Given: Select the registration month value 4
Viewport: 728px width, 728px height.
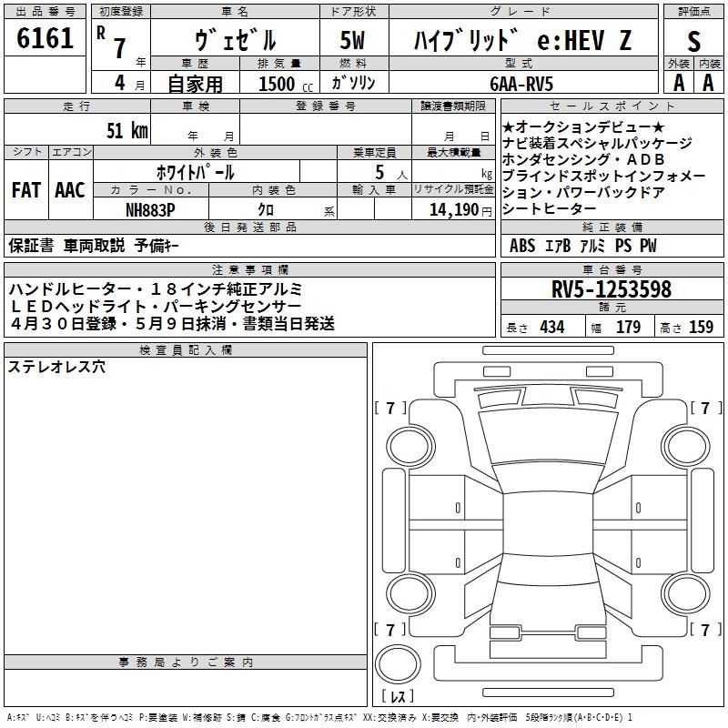Looking at the screenshot, I should coord(120,83).
